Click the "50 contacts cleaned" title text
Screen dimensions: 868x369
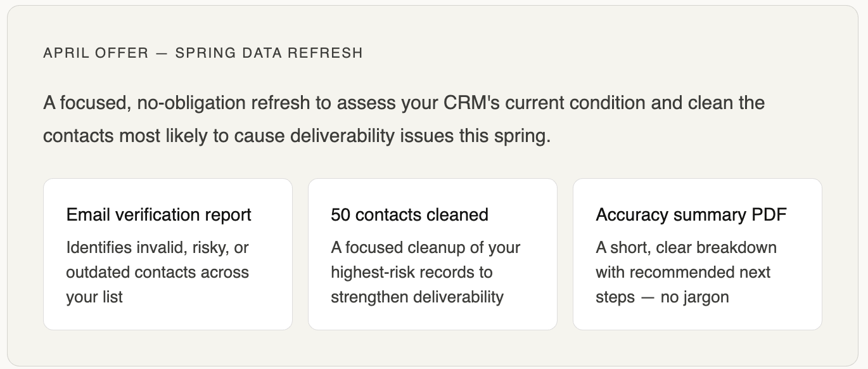[x=409, y=215]
